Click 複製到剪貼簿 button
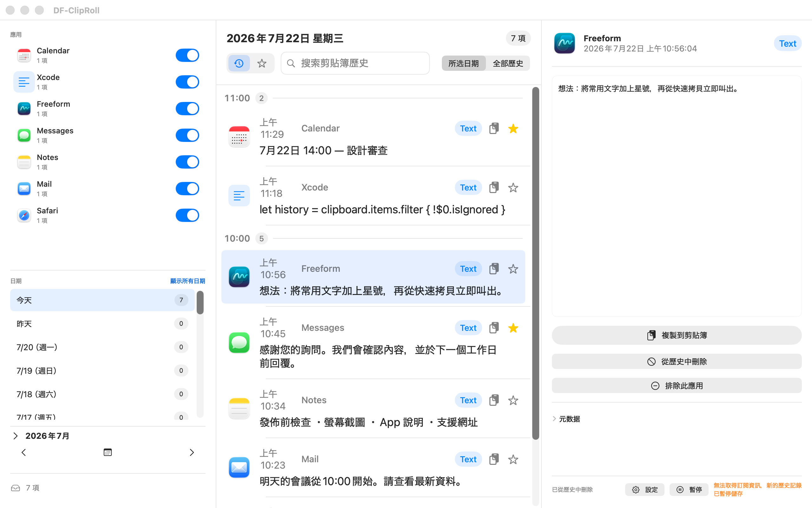The width and height of the screenshot is (812, 508). pos(677,335)
